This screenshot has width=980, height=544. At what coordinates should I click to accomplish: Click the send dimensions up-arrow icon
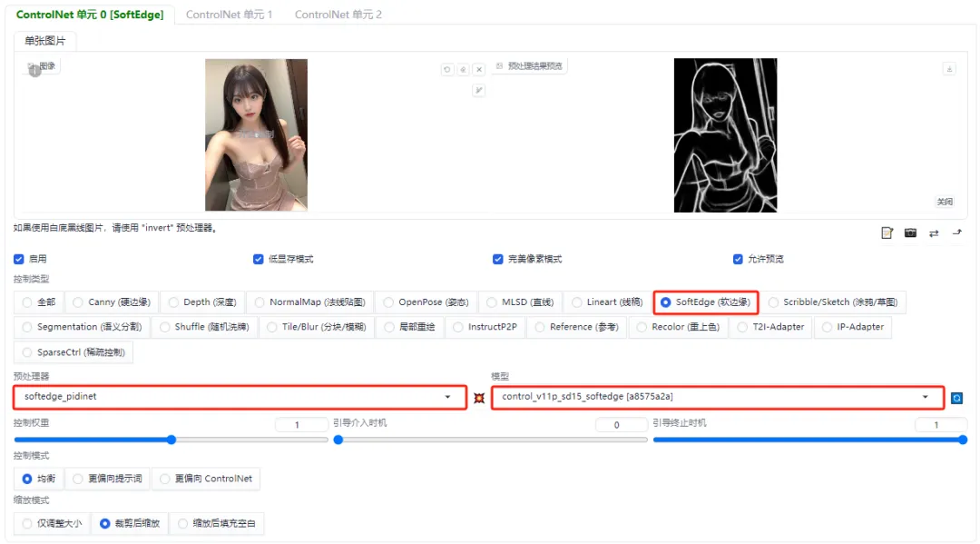click(x=956, y=233)
